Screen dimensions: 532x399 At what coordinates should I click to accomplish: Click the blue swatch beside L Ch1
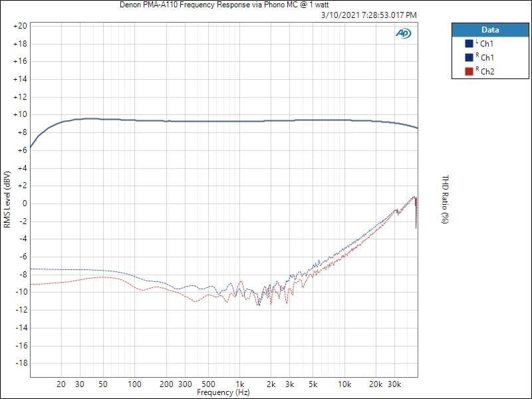469,44
